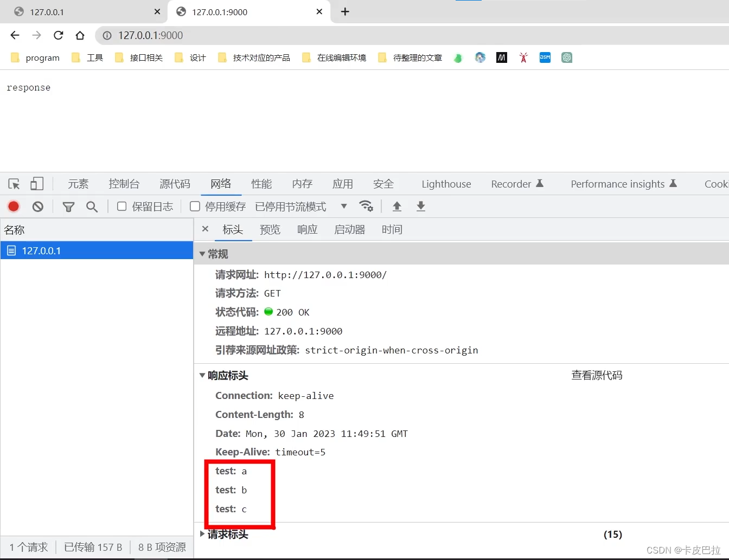Click the strict-origin-when-cross-origin policy value
Viewport: 729px width, 560px height.
392,350
